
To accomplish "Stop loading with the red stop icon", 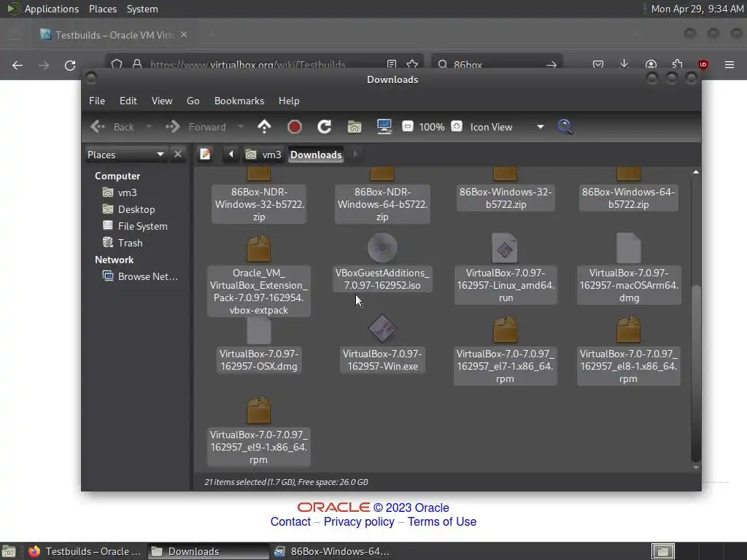I will [x=295, y=127].
